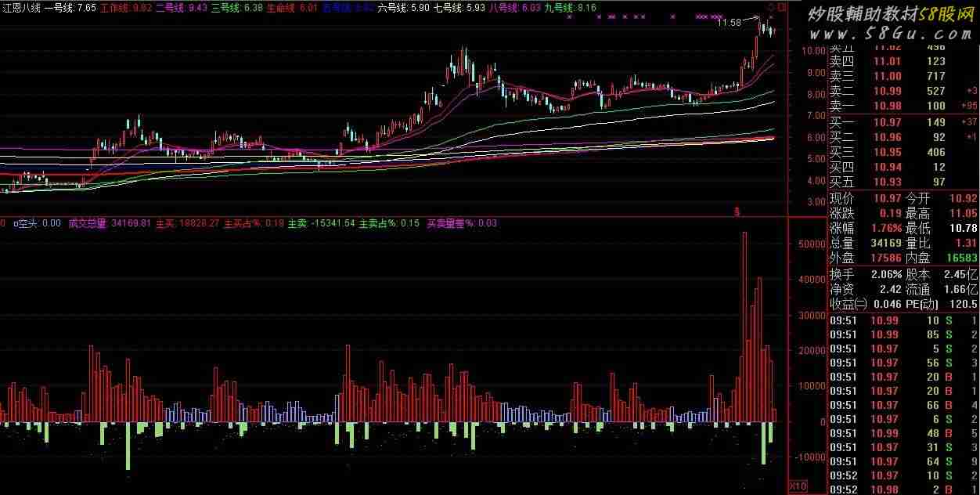Select the 一号线: 7.65 legend entry

tap(70, 8)
